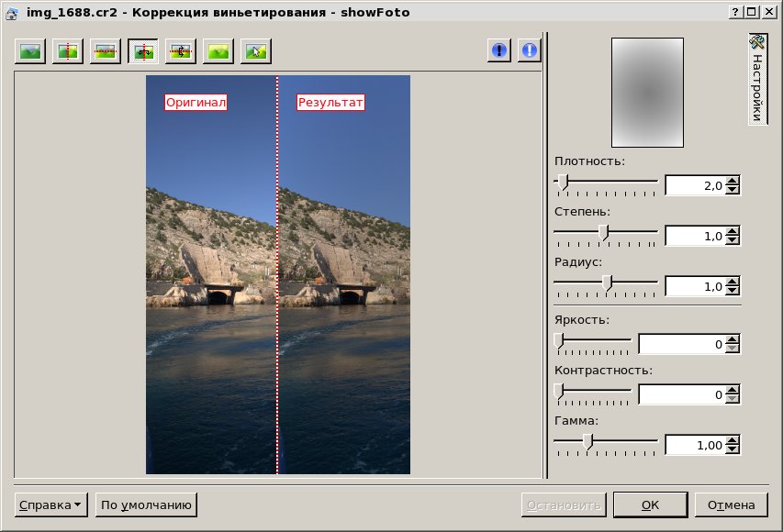783x532 pixels.
Task: Increase Гамма with up stepper arrow
Action: tap(733, 440)
